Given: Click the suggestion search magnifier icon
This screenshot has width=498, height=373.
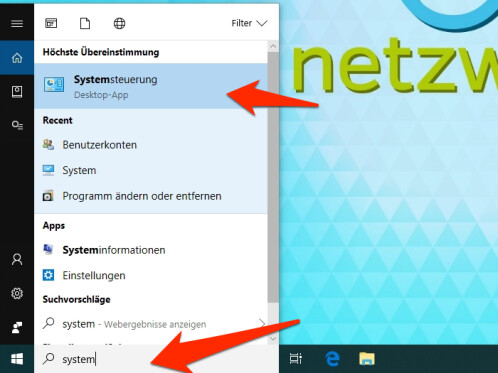Looking at the screenshot, I should (x=49, y=323).
